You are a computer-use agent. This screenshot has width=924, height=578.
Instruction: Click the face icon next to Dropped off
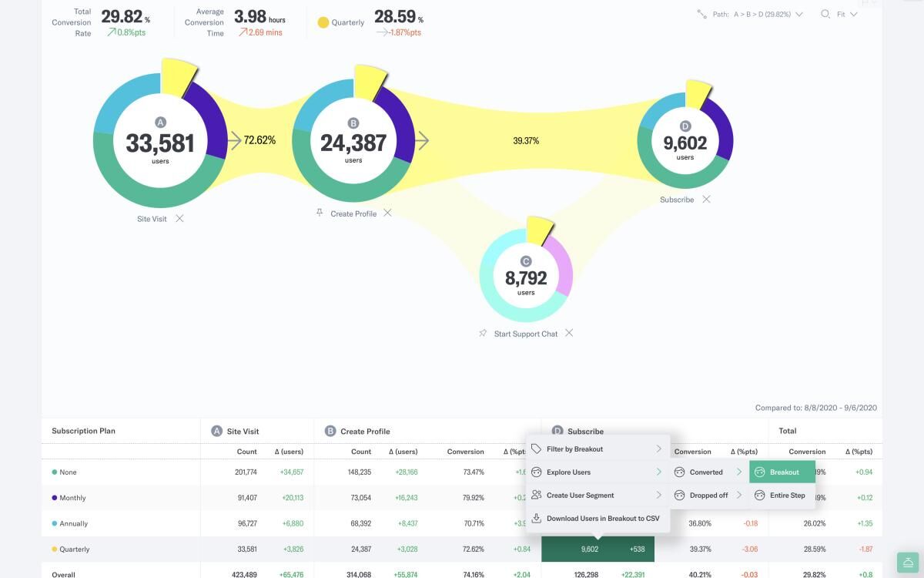click(679, 495)
